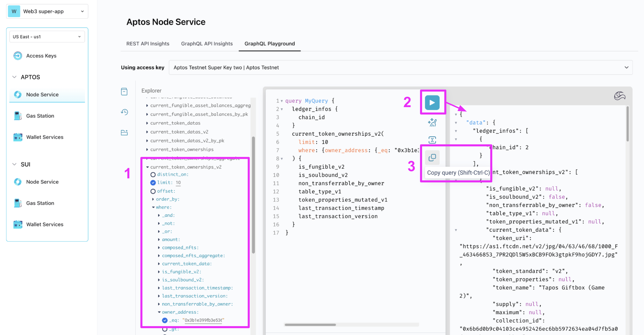Switch to GraphQL API Insights tab
The image size is (644, 335).
[x=207, y=44]
